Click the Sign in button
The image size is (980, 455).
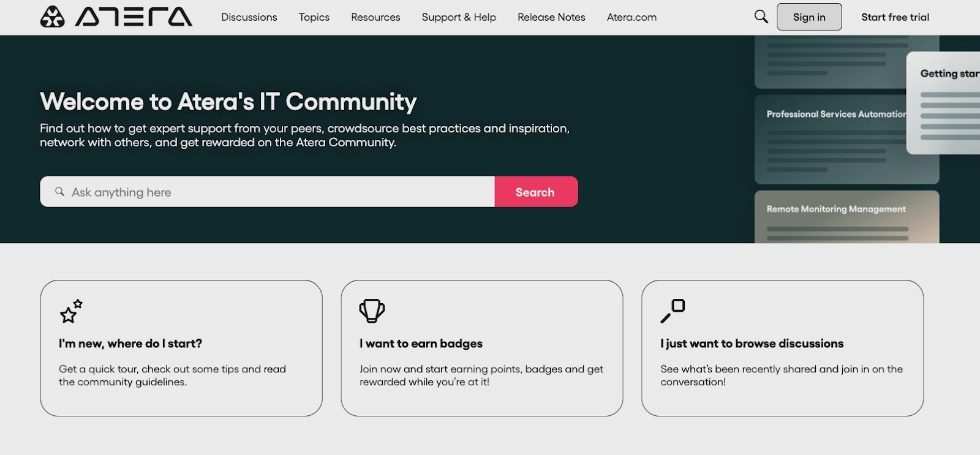[809, 17]
